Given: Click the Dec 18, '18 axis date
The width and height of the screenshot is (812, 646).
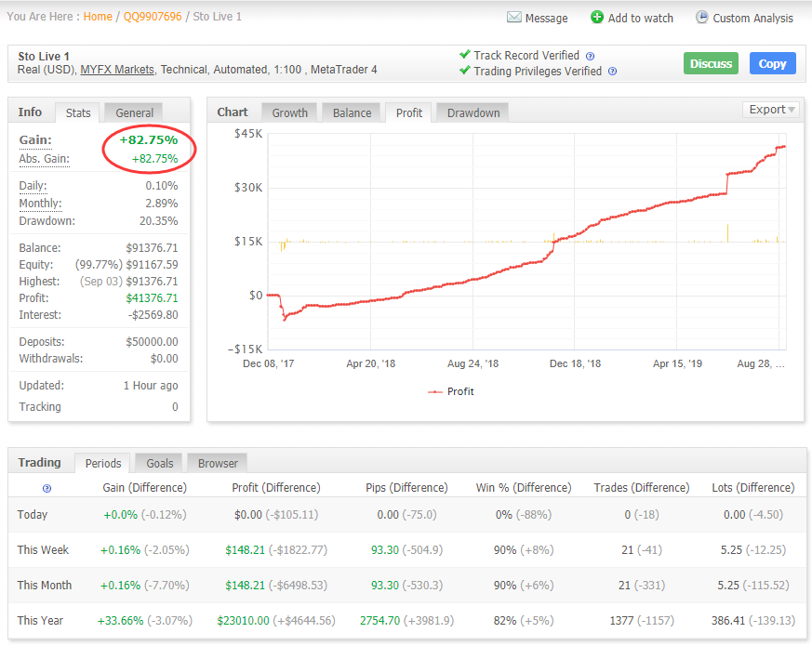Looking at the screenshot, I should click(575, 363).
